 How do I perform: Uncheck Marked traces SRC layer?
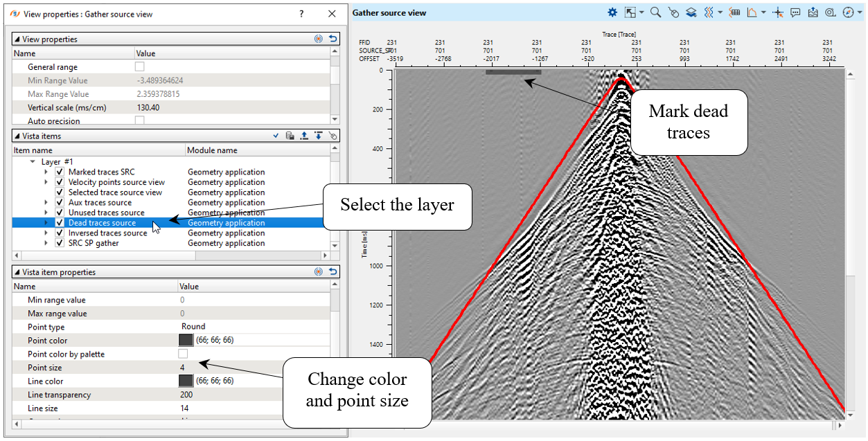pos(60,172)
